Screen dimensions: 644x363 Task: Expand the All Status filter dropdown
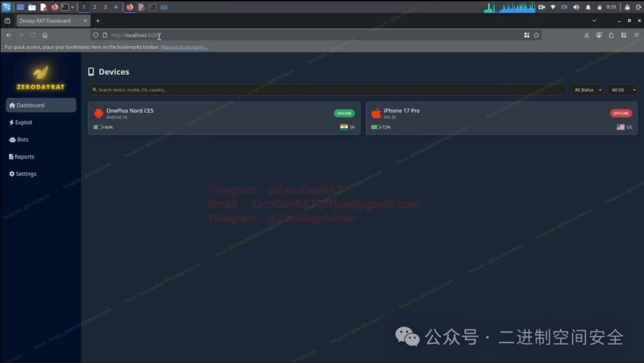tap(587, 90)
